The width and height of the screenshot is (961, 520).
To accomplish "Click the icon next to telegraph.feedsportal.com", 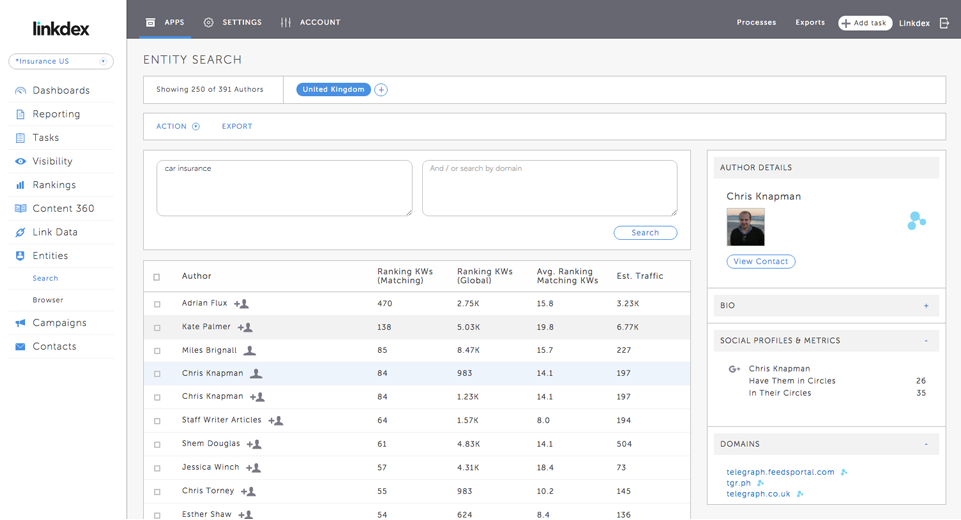I will 844,472.
